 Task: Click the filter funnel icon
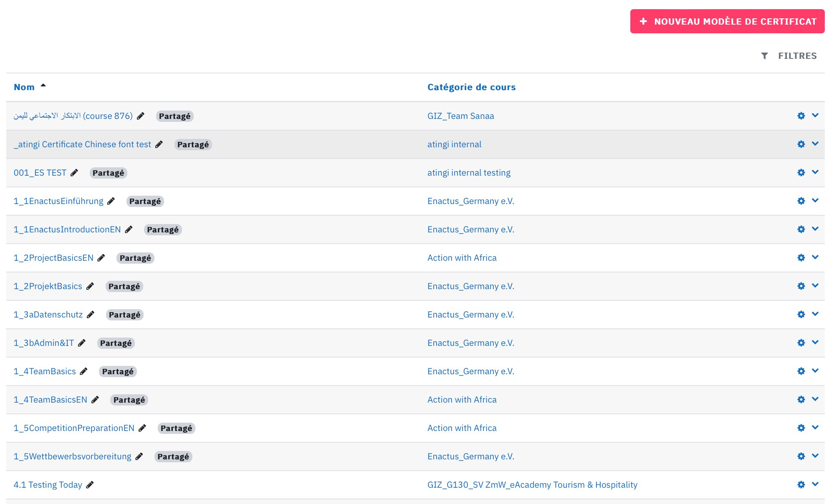(x=764, y=56)
